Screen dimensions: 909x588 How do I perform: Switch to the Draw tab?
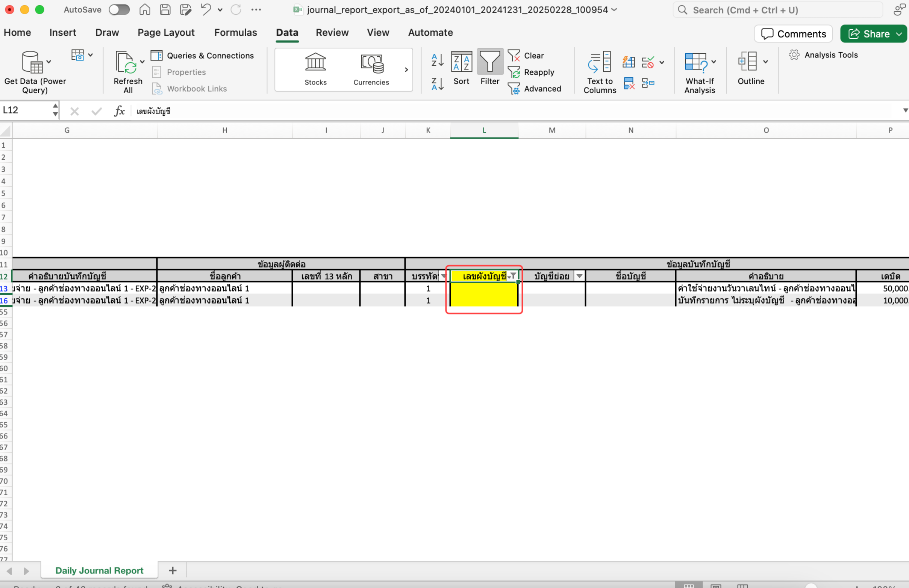107,32
